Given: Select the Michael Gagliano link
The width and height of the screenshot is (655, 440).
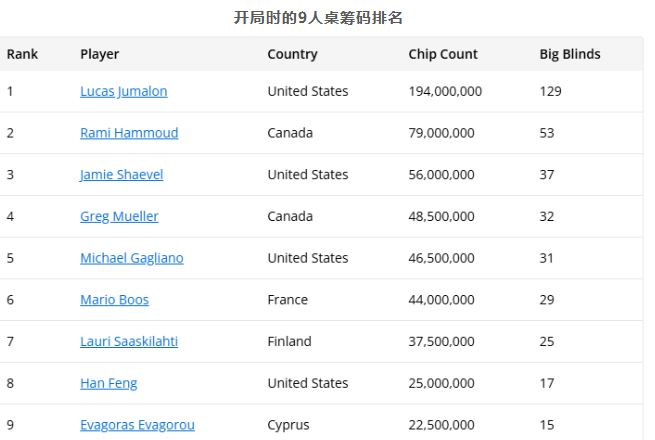Looking at the screenshot, I should tap(132, 258).
